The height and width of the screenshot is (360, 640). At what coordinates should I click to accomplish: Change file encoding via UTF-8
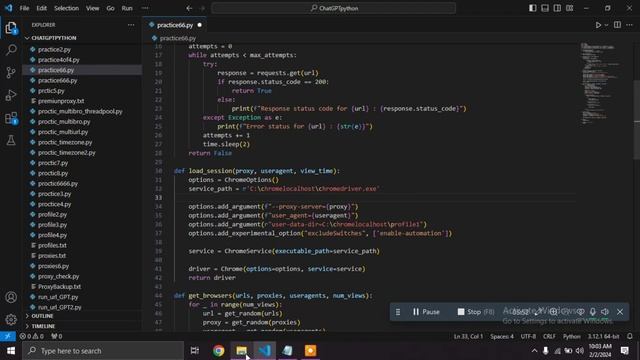tap(528, 336)
